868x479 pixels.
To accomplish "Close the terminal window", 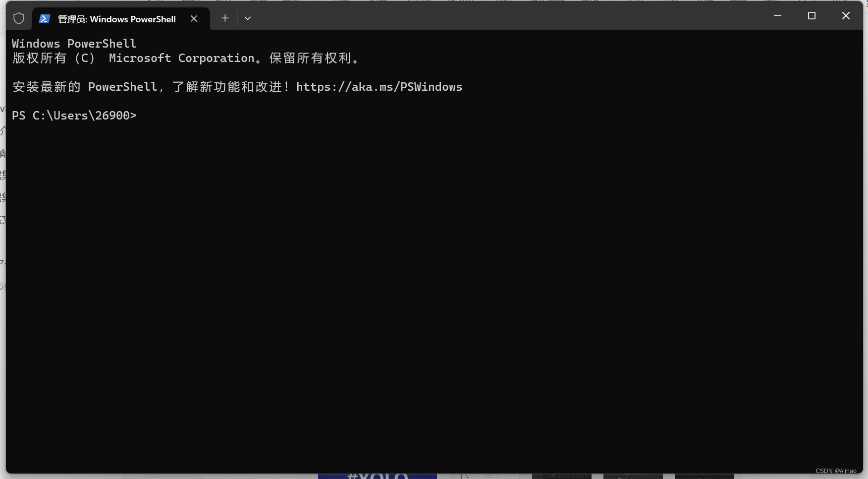I will [845, 15].
